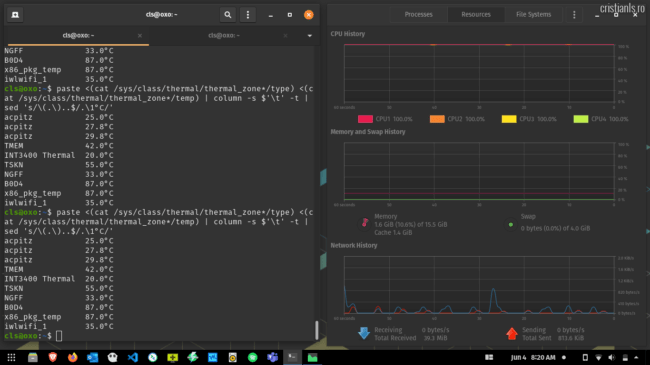Click the terminal search icon
The height and width of the screenshot is (365, 650).
coord(228,15)
